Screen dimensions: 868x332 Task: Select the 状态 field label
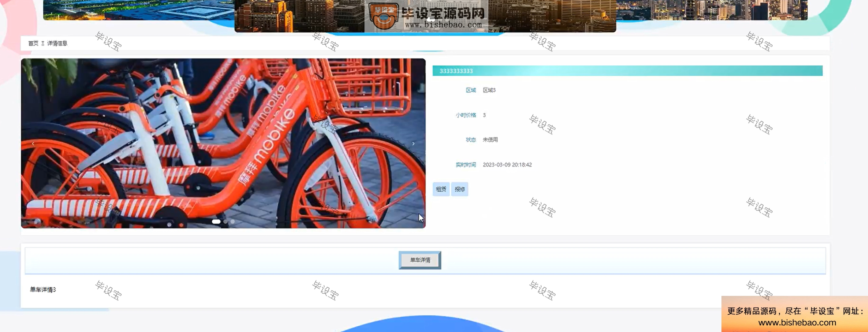pos(471,139)
